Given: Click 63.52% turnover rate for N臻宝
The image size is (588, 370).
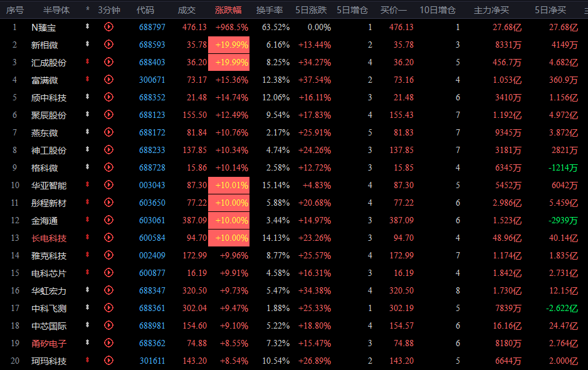Looking at the screenshot, I should click(276, 28).
